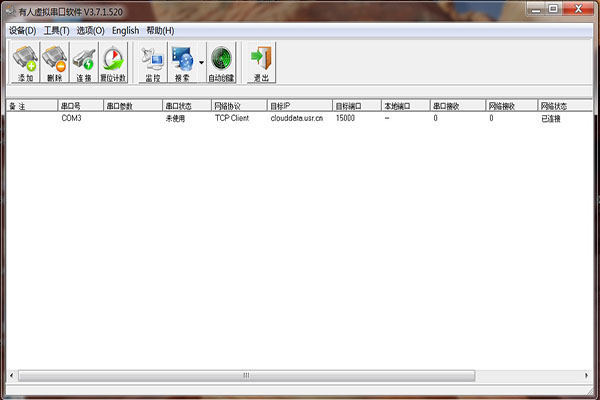
Task: Click the 添加 (Add) virtual port icon
Action: coord(24,62)
